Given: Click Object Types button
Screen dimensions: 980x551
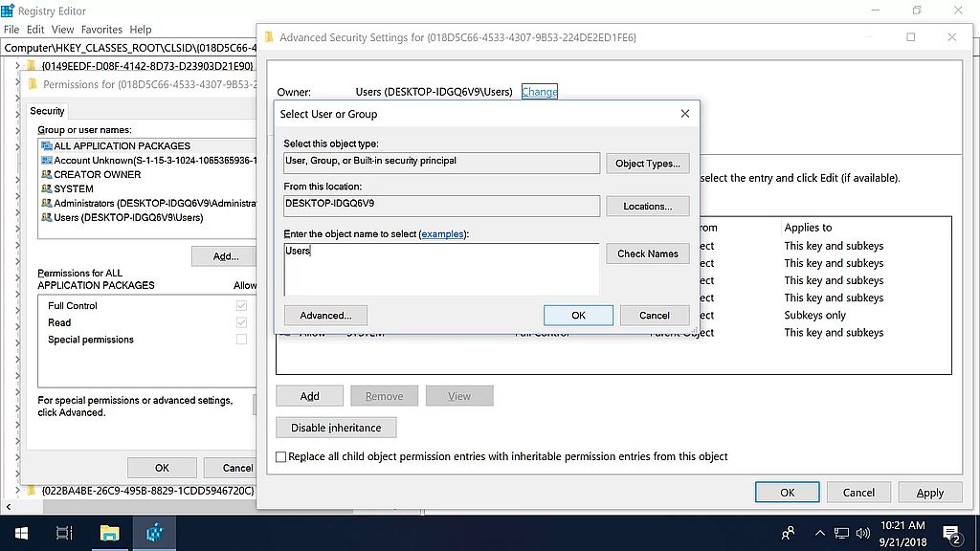Looking at the screenshot, I should (x=648, y=163).
